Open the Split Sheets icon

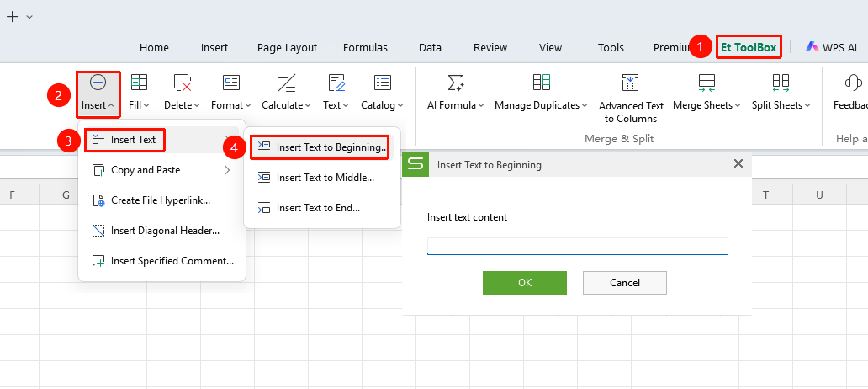point(781,83)
